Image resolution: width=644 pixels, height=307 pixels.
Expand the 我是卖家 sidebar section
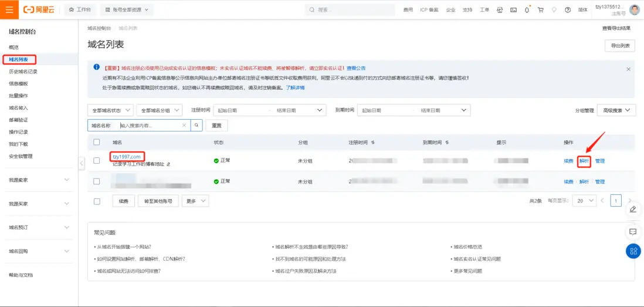pyautogui.click(x=39, y=180)
